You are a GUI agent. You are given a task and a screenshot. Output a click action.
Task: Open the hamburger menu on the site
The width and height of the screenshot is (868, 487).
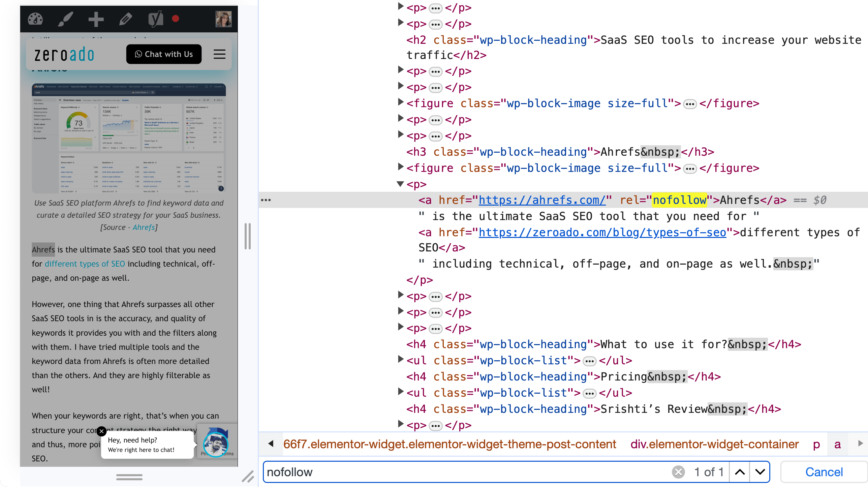[x=219, y=54]
